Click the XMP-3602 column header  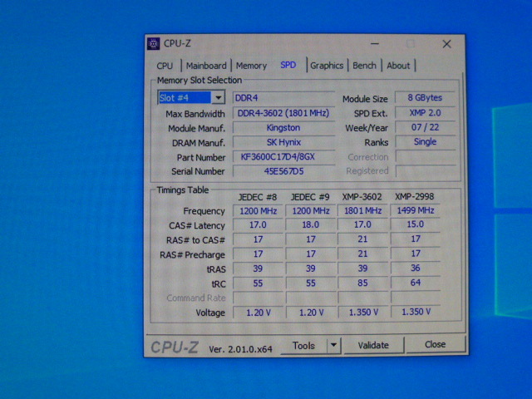tap(362, 197)
